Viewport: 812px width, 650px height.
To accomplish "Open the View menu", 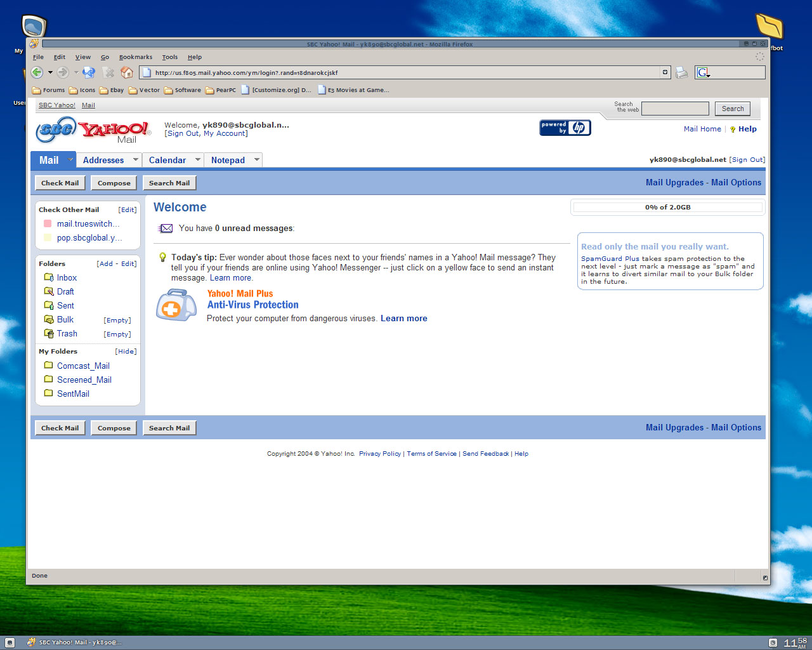I will tap(83, 57).
